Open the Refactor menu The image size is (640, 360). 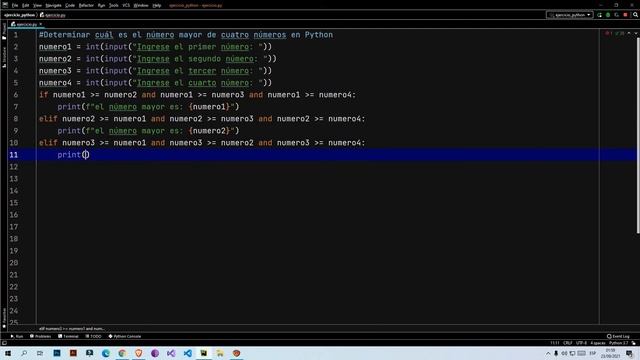(x=86, y=5)
